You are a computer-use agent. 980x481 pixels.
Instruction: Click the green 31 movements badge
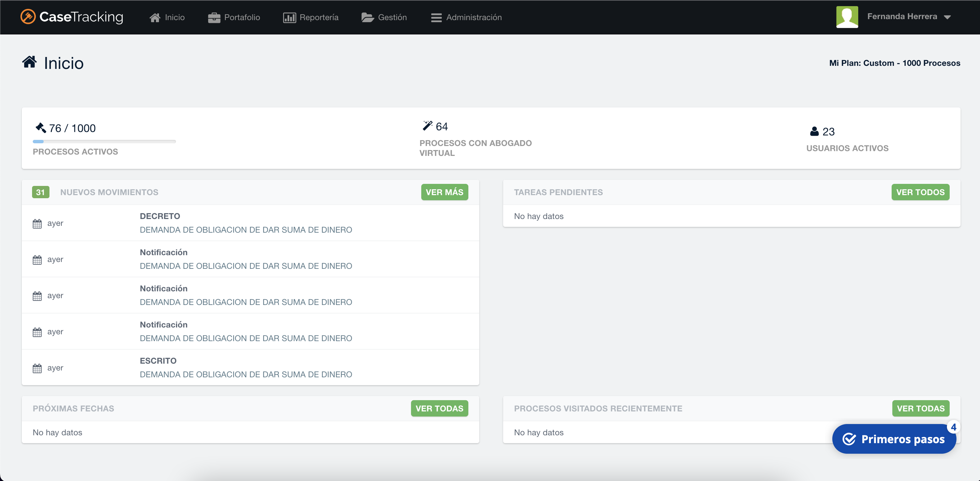[41, 192]
